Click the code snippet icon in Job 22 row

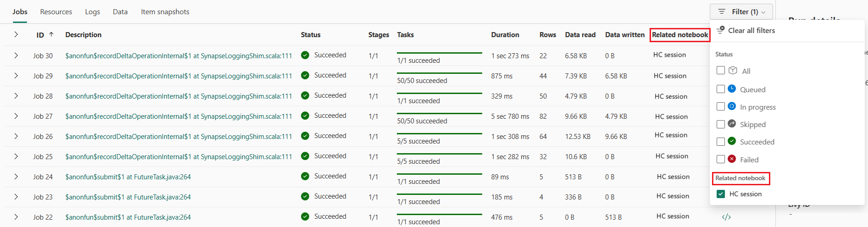coord(726,217)
